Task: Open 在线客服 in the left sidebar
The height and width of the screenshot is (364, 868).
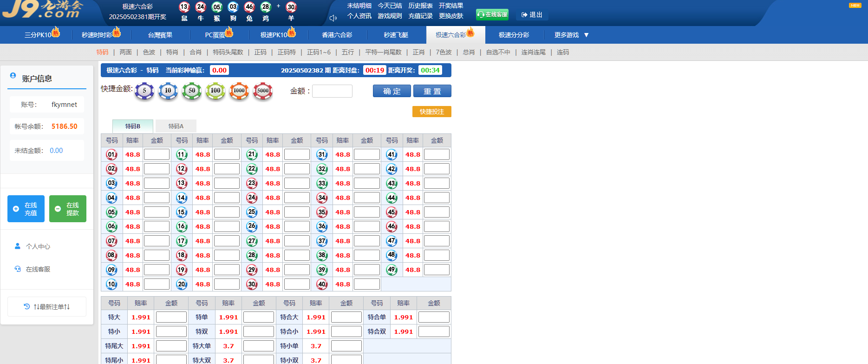Action: click(38, 269)
